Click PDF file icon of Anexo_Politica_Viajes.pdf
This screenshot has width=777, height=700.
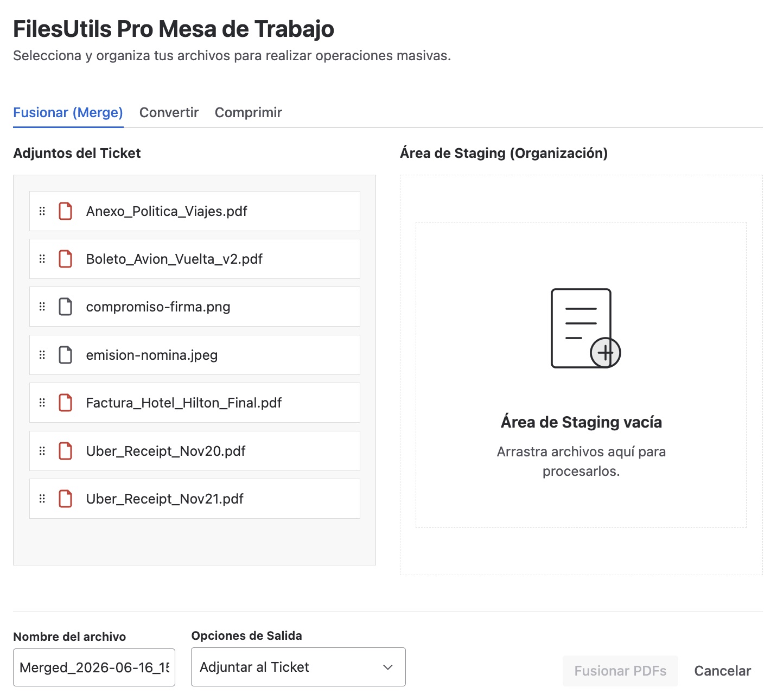tap(66, 211)
